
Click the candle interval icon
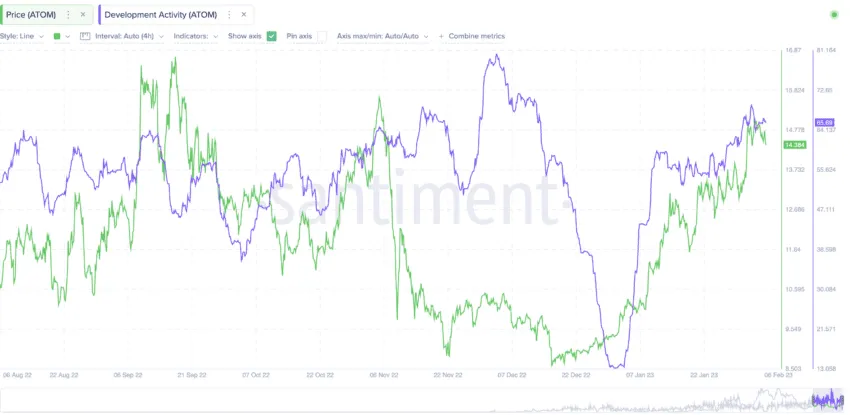[85, 36]
